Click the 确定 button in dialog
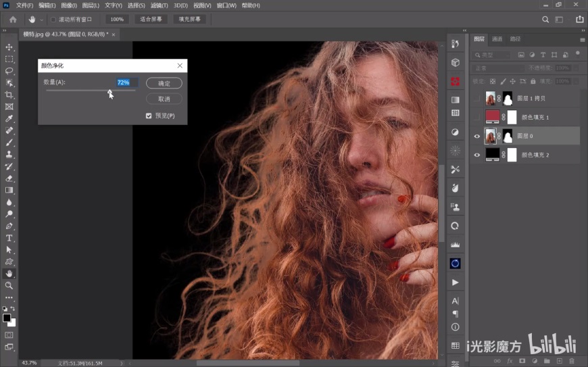Viewport: 588px width, 367px height. pyautogui.click(x=164, y=83)
